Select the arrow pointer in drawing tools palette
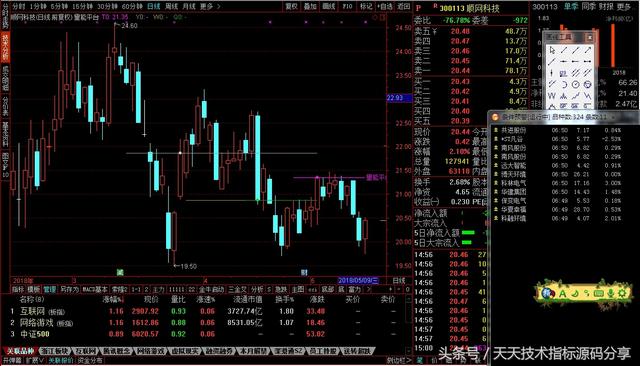The width and height of the screenshot is (640, 366). (x=552, y=50)
